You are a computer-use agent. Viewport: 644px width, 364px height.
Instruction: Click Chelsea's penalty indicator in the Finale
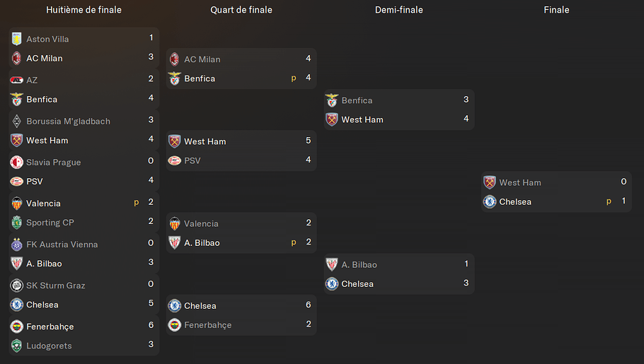tap(609, 201)
